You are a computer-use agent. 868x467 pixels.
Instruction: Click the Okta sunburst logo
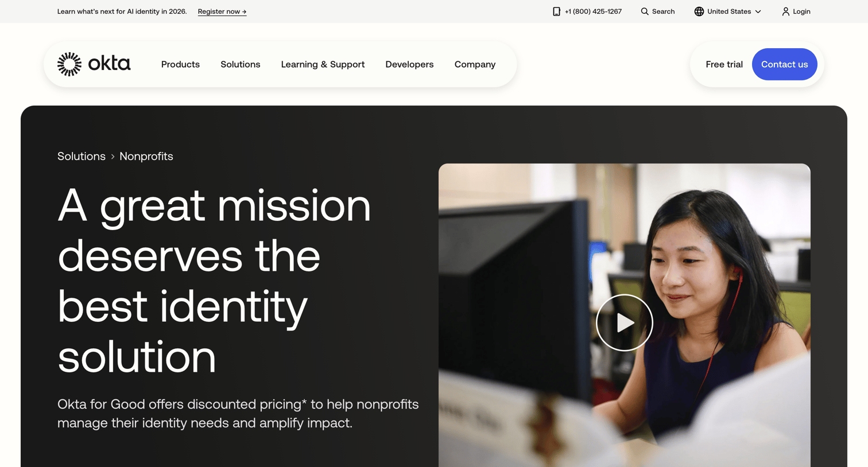[69, 64]
